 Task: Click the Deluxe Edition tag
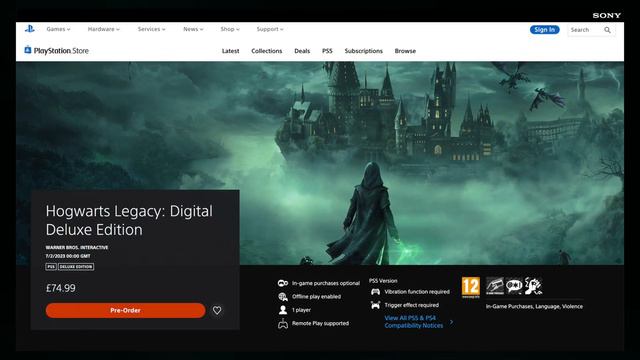(76, 267)
